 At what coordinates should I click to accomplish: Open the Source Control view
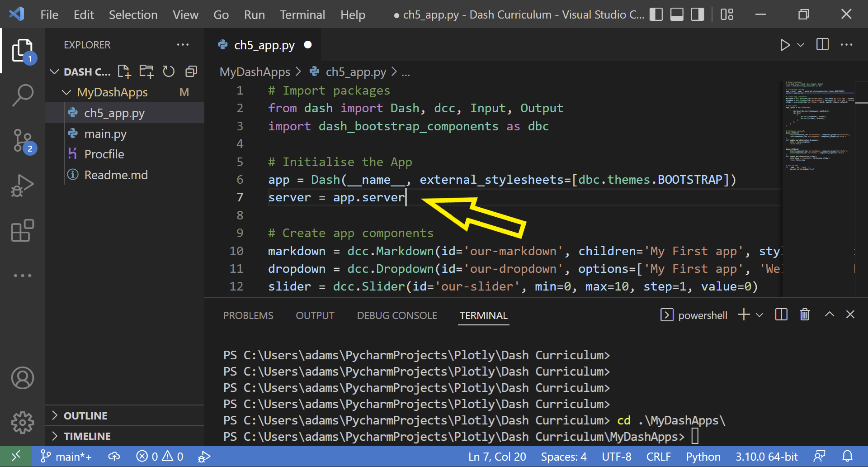coord(23,141)
